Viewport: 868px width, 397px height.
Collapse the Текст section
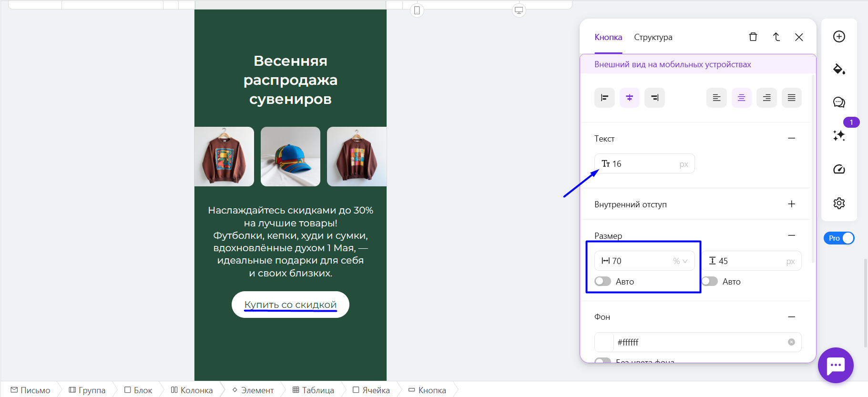coord(791,138)
